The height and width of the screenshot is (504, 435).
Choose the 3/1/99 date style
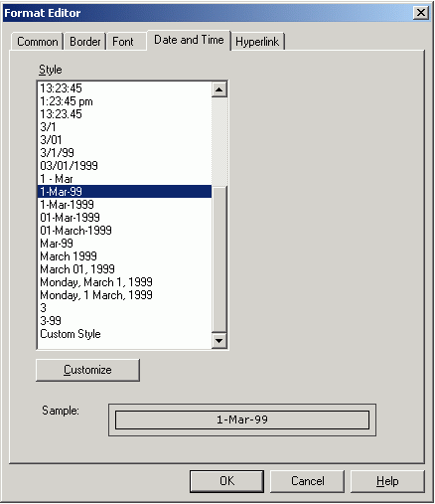[124, 153]
